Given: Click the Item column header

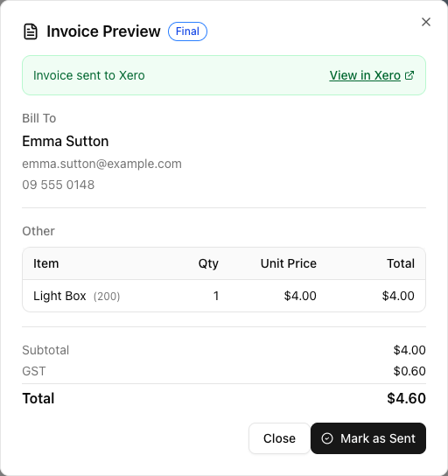Looking at the screenshot, I should [46, 263].
